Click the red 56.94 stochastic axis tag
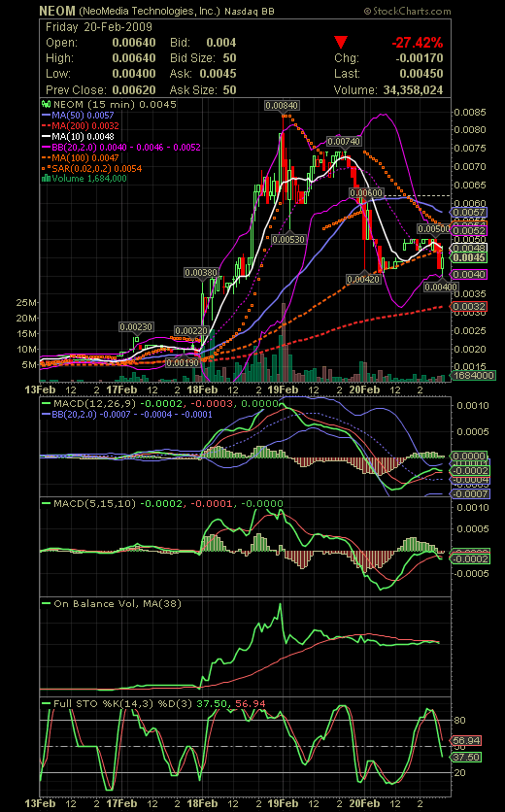The height and width of the screenshot is (812, 505). click(466, 740)
